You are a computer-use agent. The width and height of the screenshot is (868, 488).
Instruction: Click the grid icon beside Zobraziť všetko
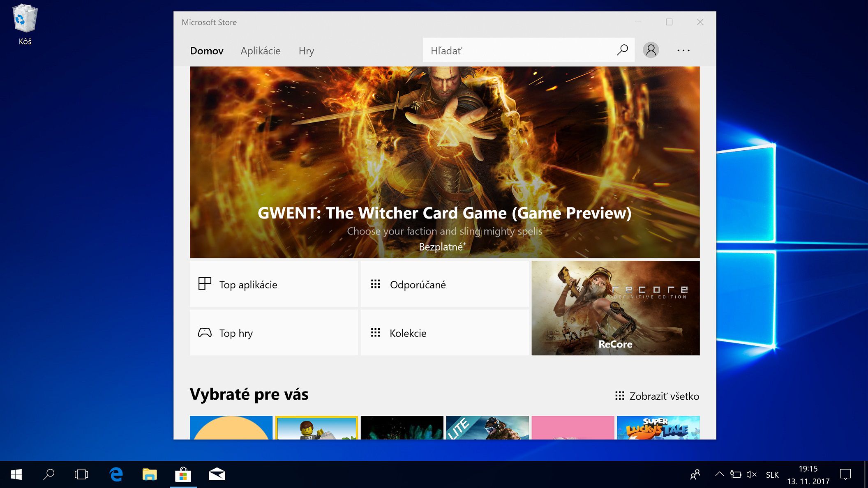[x=620, y=396]
